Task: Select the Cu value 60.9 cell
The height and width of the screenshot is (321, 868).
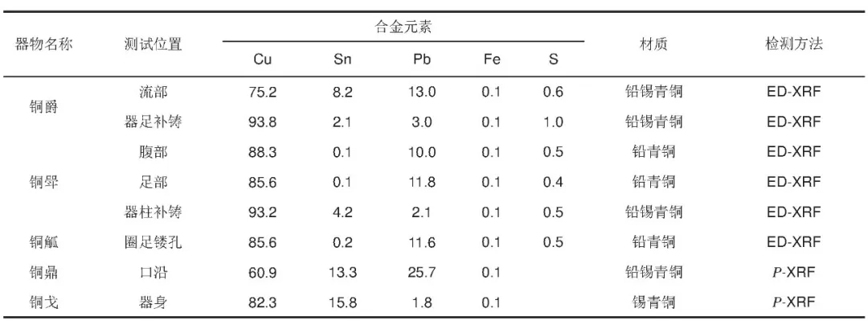Action: tap(262, 273)
